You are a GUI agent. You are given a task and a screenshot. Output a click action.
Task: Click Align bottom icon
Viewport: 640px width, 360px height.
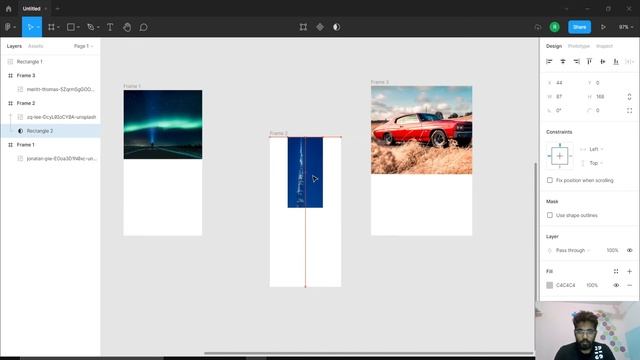tap(616, 61)
